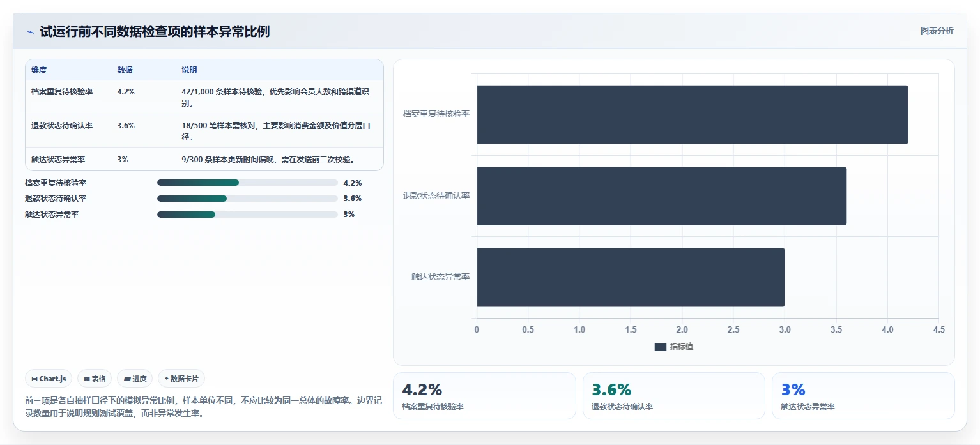
Task: Click the 退款状态待确认率 progress bar
Action: coord(247,199)
